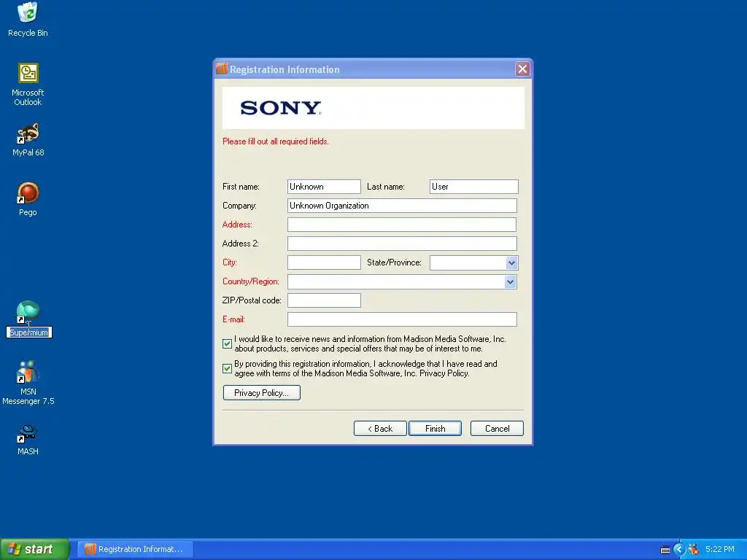747x560 pixels.
Task: Click the tray icon beside the clock
Action: point(694,550)
